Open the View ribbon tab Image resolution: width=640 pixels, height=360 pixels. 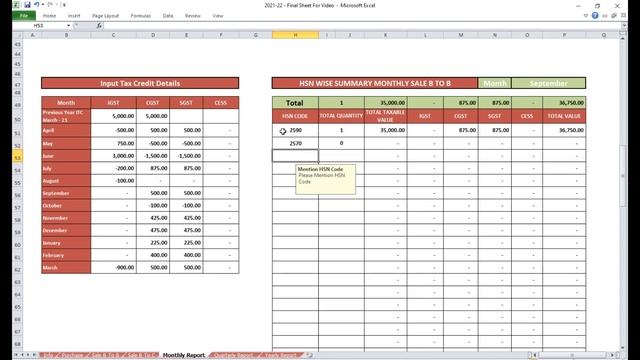point(218,16)
